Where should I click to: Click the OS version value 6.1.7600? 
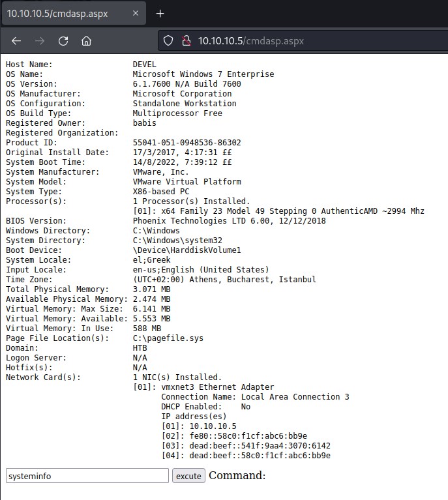[x=187, y=84]
